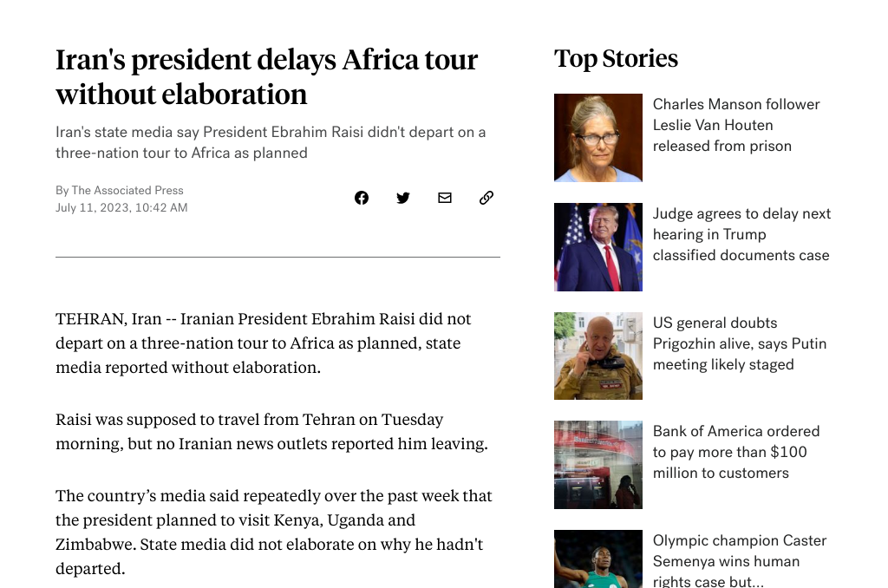The height and width of the screenshot is (588, 888).
Task: Click the TEHRAN, Iran opening paragraph
Action: click(264, 343)
